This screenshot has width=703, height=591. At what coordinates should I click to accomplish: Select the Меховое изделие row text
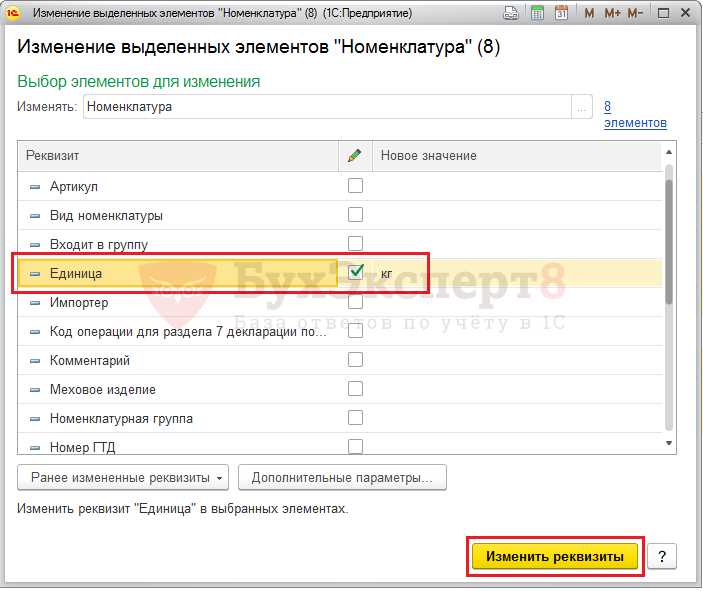pyautogui.click(x=103, y=390)
